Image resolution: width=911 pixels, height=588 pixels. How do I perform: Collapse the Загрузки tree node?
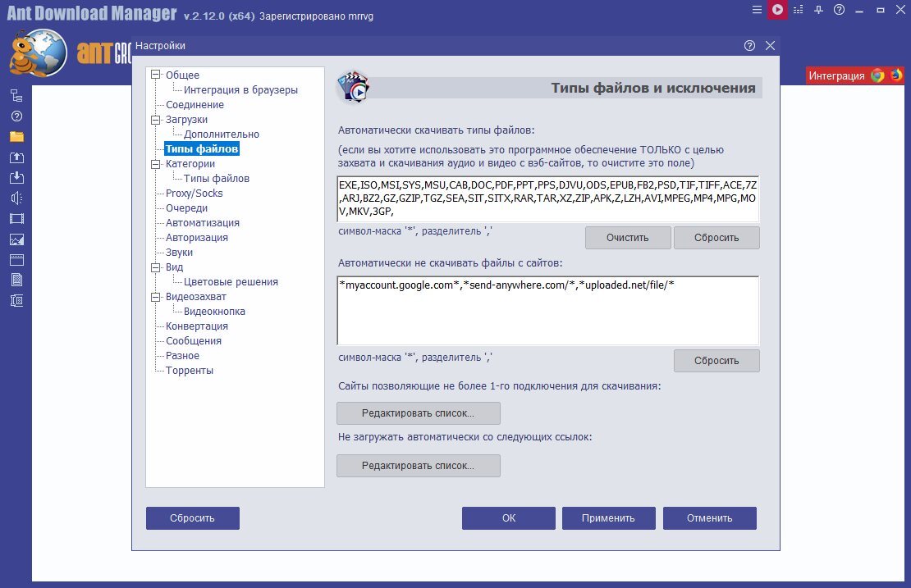[x=155, y=120]
